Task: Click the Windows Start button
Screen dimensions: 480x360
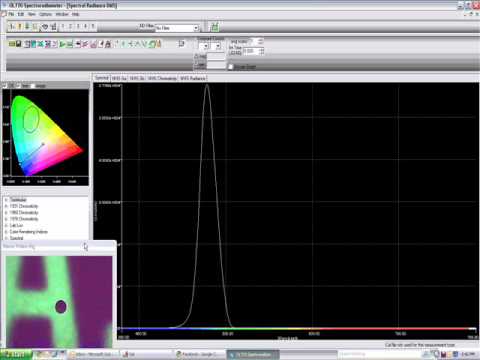Action: coord(16,354)
